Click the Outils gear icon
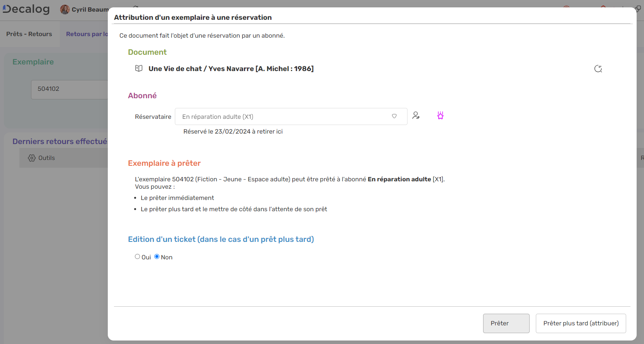The width and height of the screenshot is (644, 344). point(32,158)
